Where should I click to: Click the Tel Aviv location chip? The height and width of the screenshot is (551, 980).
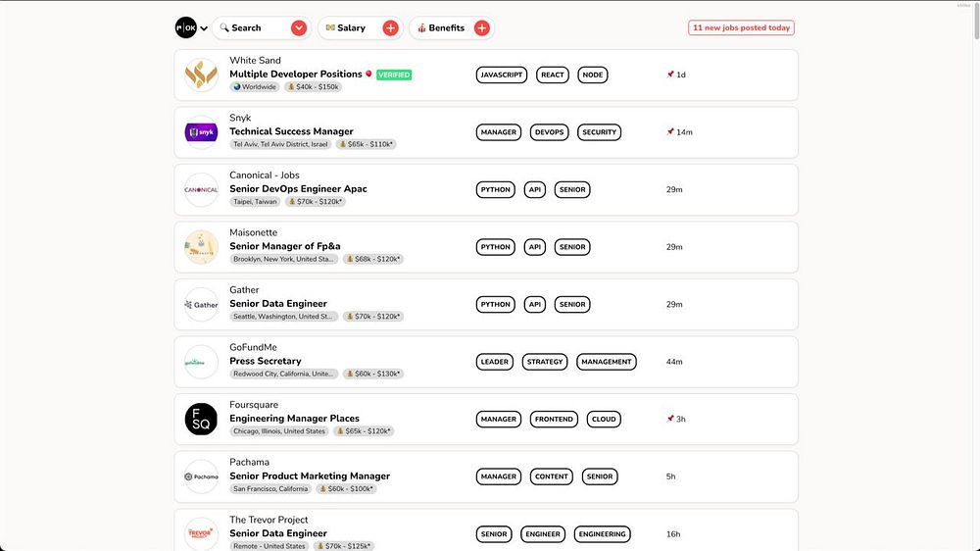pyautogui.click(x=280, y=144)
